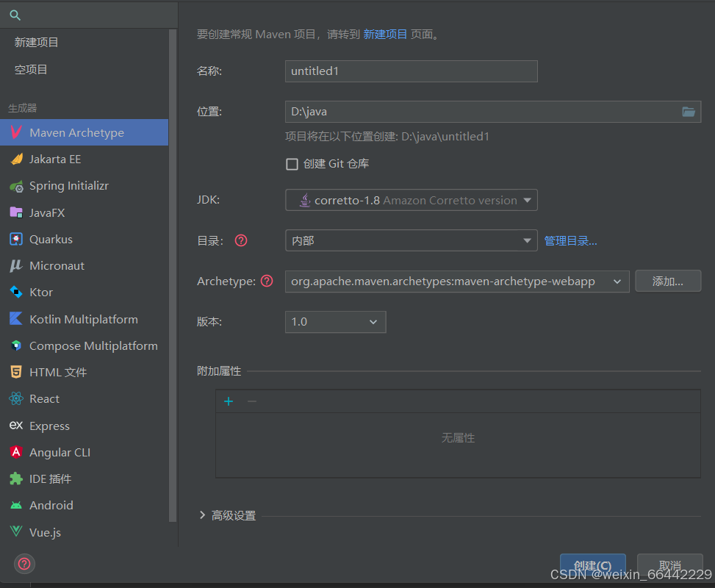Click the Maven Archetype generator icon

coord(16,132)
